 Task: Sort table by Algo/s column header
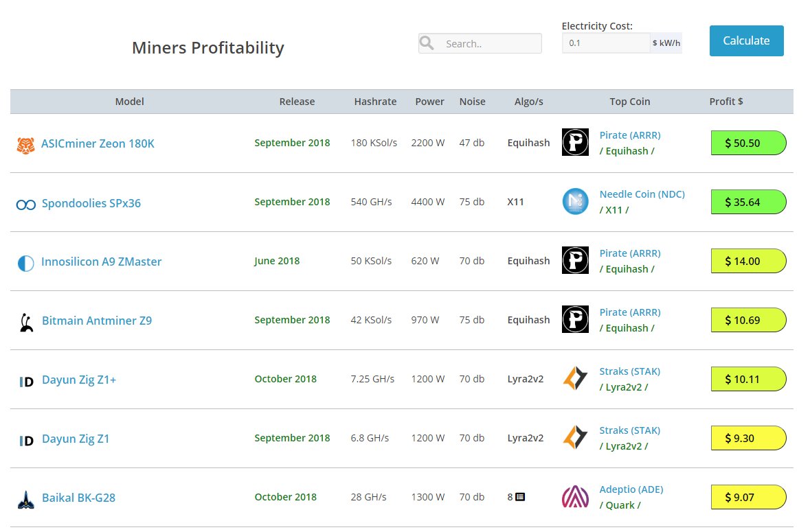pyautogui.click(x=528, y=102)
